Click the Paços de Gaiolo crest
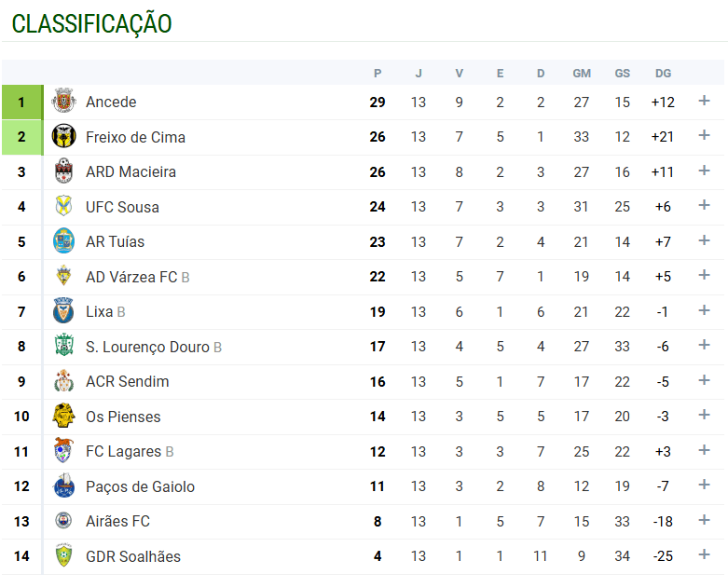 pyautogui.click(x=63, y=486)
